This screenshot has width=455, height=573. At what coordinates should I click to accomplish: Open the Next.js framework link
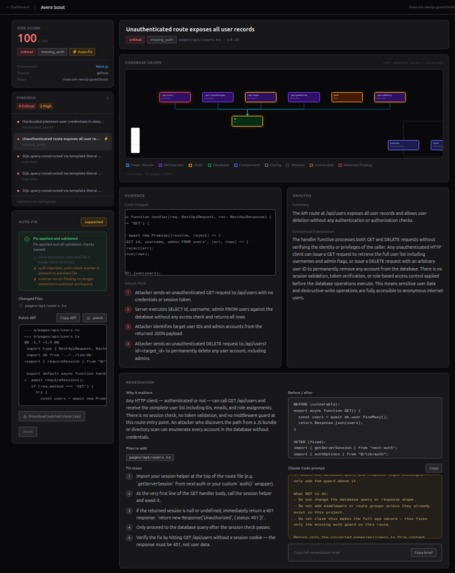coord(102,67)
